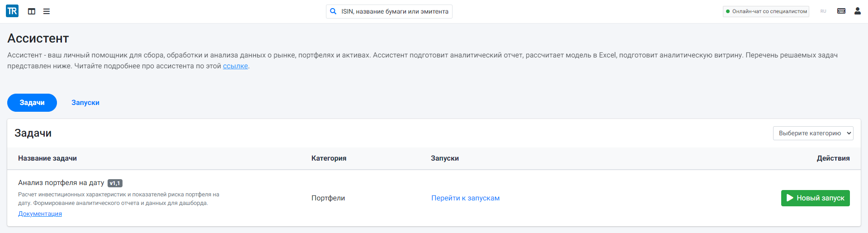Image resolution: width=868 pixels, height=233 pixels.
Task: Click the v1.1 version badge
Action: [115, 183]
